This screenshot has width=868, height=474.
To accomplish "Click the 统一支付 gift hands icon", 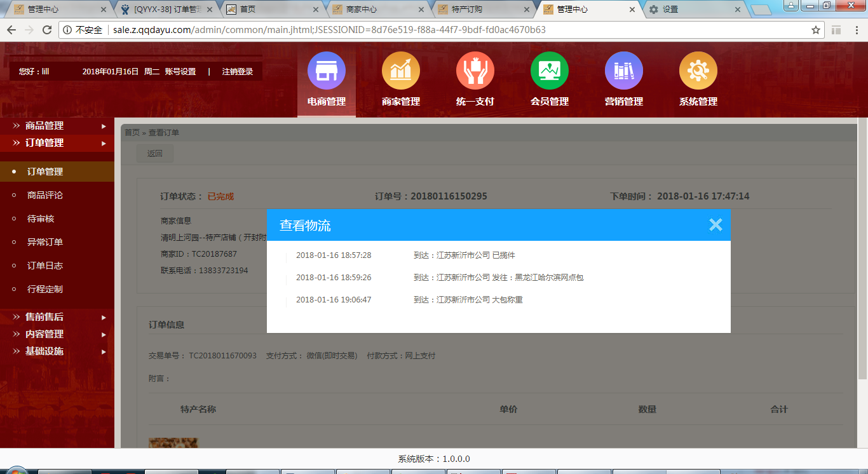I will click(475, 71).
